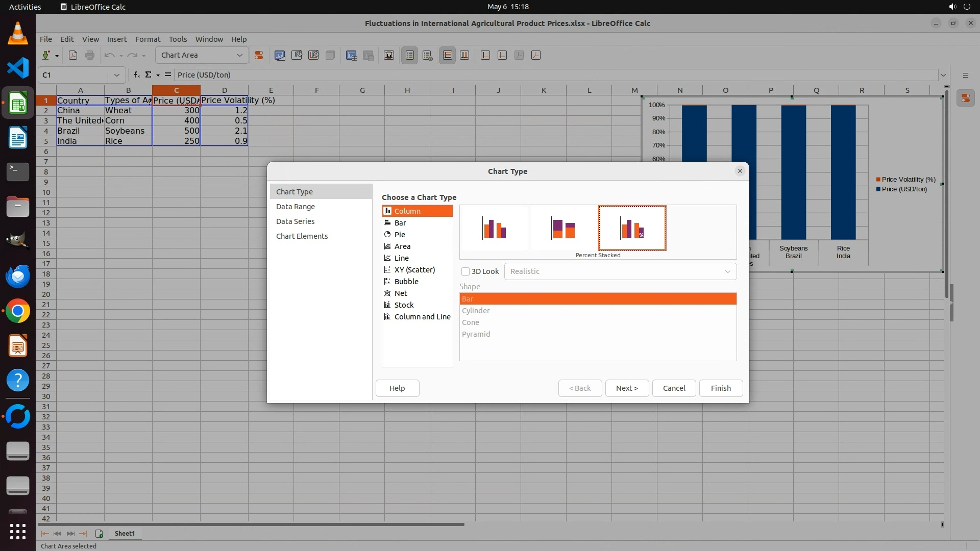Open the Chart Area element dropdown
Screen dimensions: 980x551
click(x=239, y=56)
